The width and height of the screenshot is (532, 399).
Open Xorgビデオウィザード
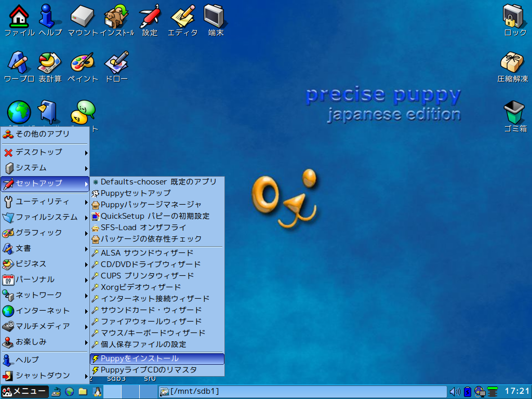pyautogui.click(x=157, y=287)
